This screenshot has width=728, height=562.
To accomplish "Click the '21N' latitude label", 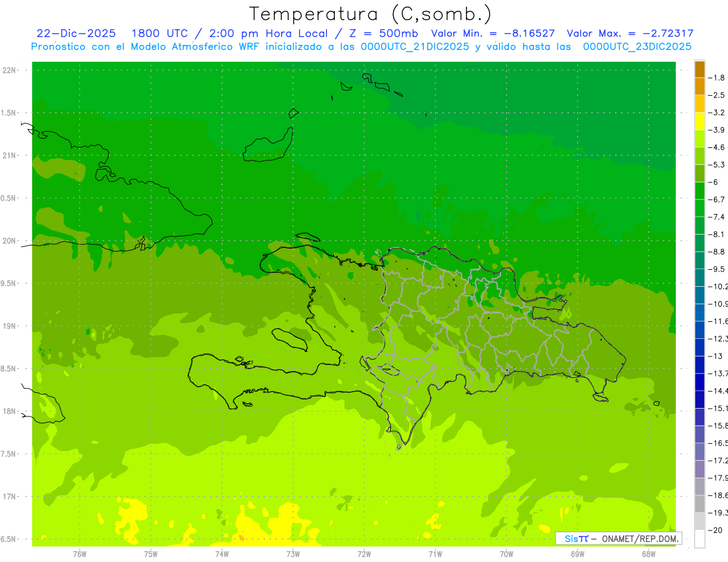I will (10, 156).
